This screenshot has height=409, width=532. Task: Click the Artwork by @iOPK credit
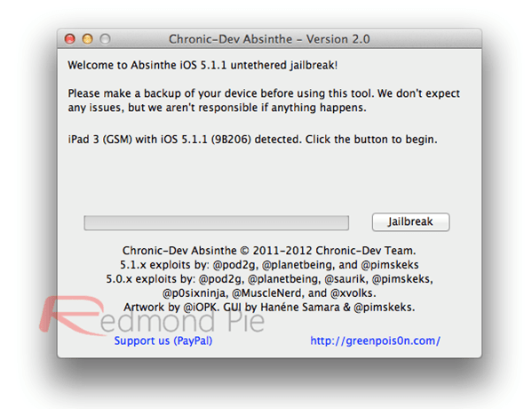tap(171, 307)
